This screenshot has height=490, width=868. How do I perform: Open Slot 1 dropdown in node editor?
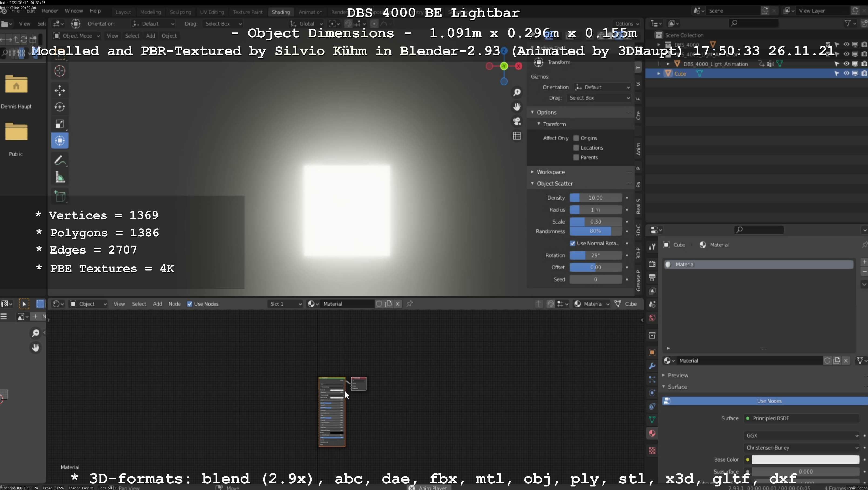click(285, 304)
